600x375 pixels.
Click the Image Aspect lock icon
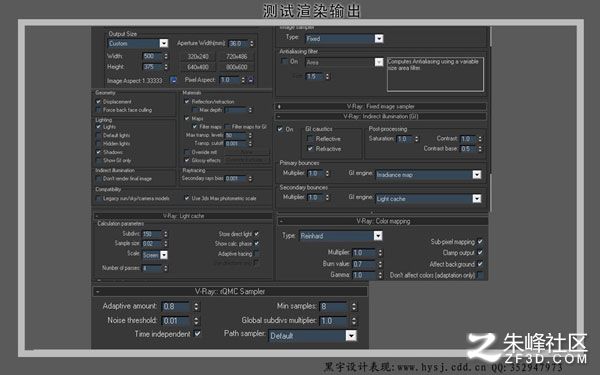pyautogui.click(x=173, y=80)
